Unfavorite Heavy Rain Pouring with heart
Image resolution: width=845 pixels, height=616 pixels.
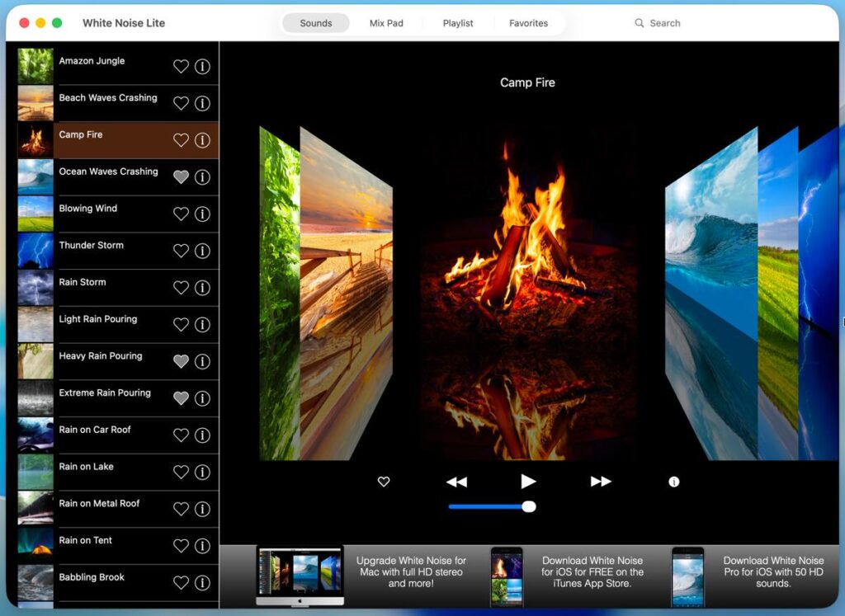(181, 361)
